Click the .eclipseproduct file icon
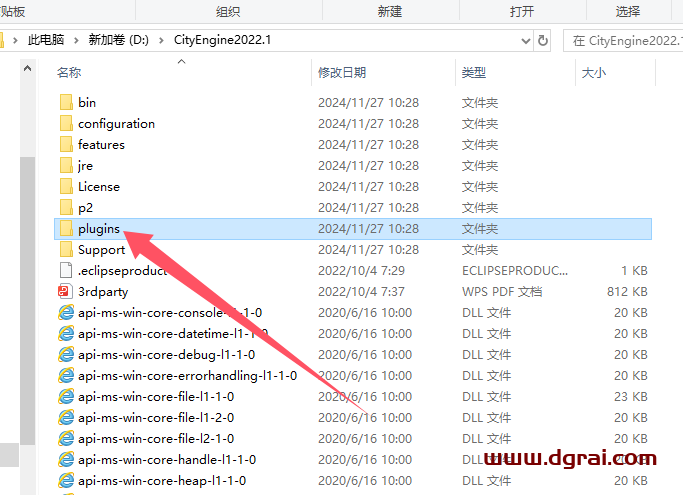This screenshot has height=495, width=683. point(66,270)
